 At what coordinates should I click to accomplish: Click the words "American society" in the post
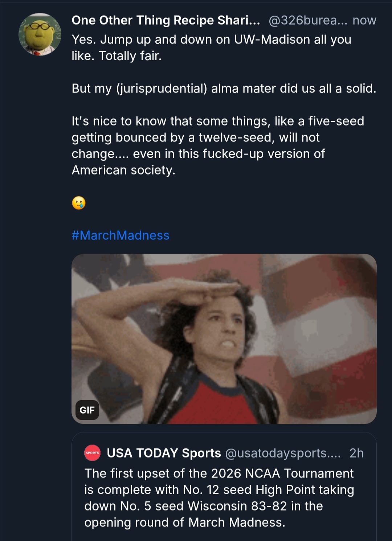tap(123, 170)
